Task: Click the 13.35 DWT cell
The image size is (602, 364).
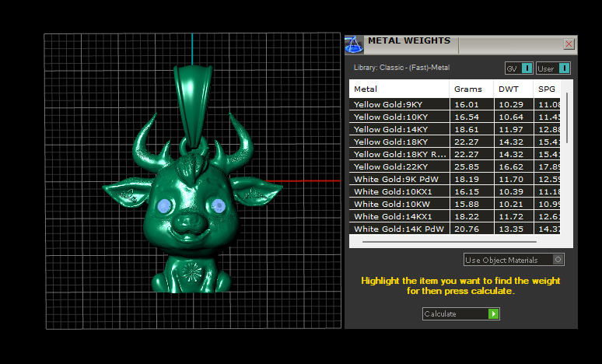Action: click(x=513, y=229)
